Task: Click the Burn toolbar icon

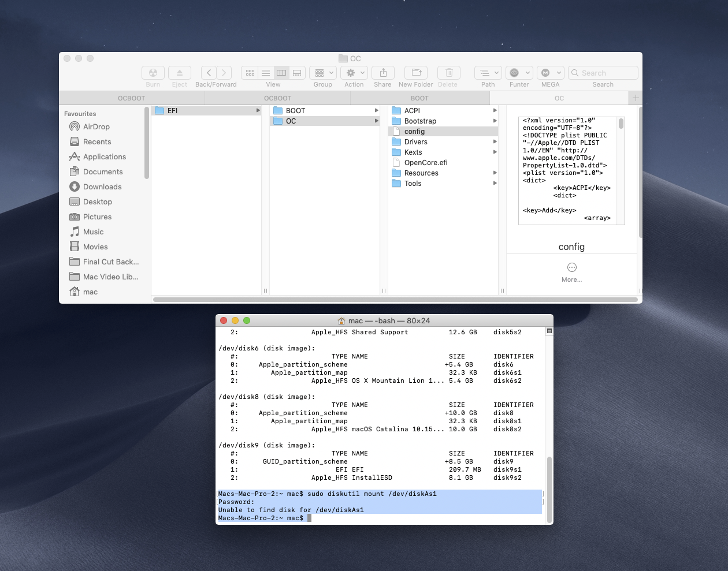Action: tap(153, 73)
